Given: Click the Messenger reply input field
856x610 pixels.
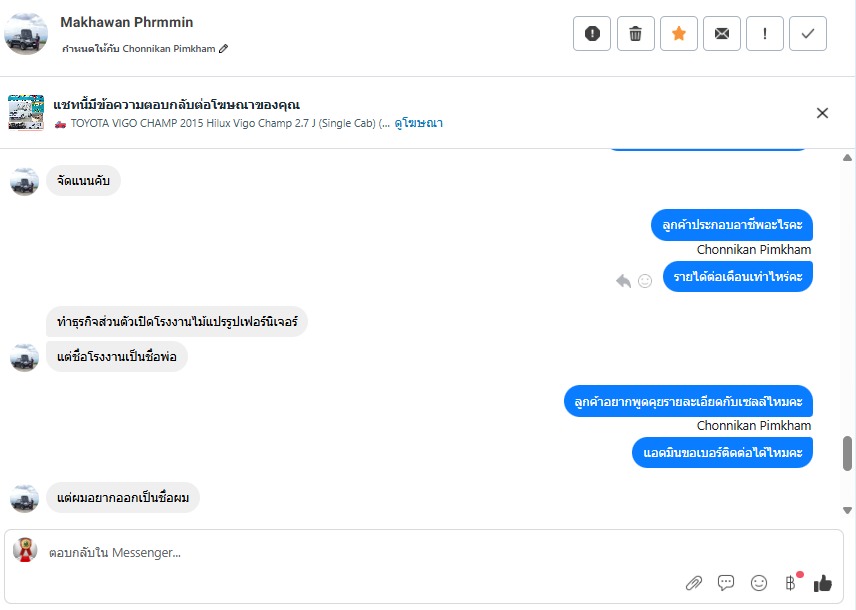Looking at the screenshot, I should [350, 553].
